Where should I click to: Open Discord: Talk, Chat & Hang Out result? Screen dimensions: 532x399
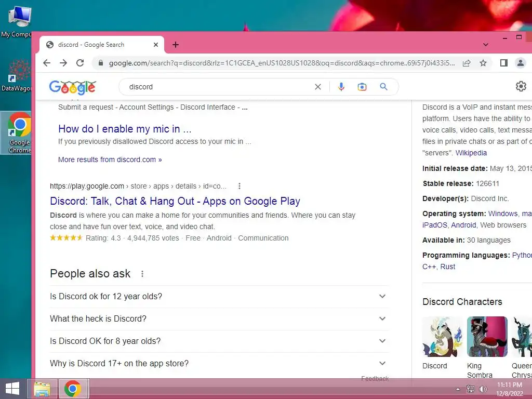click(x=175, y=201)
